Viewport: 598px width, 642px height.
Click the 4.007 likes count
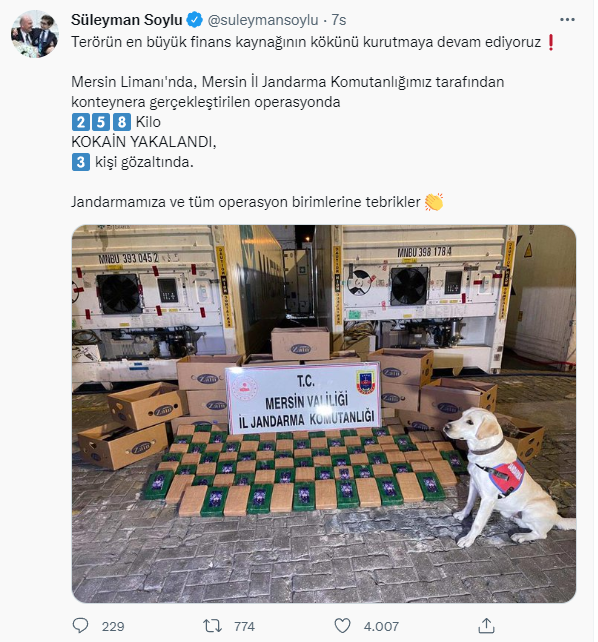pos(381,626)
